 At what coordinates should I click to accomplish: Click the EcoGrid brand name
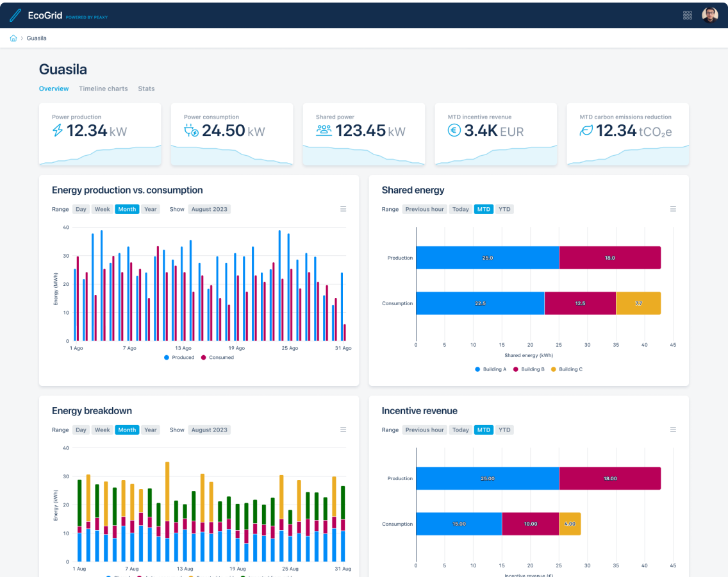tap(45, 15)
